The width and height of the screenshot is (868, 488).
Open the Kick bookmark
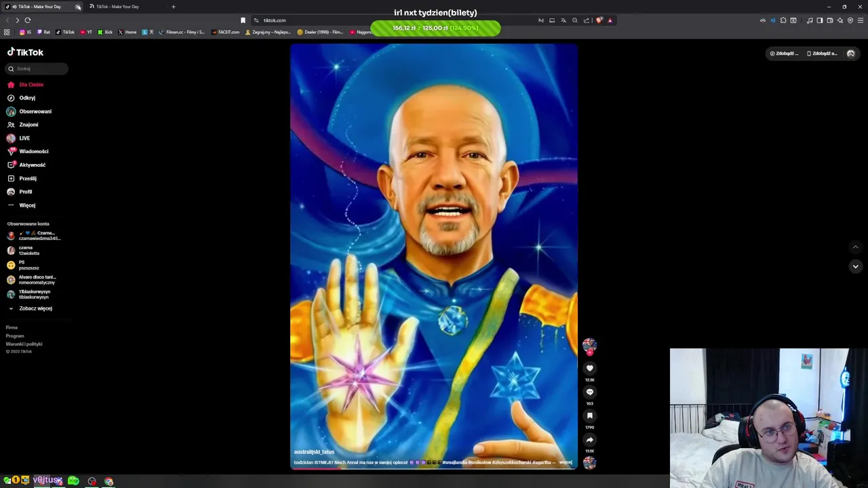pos(105,32)
